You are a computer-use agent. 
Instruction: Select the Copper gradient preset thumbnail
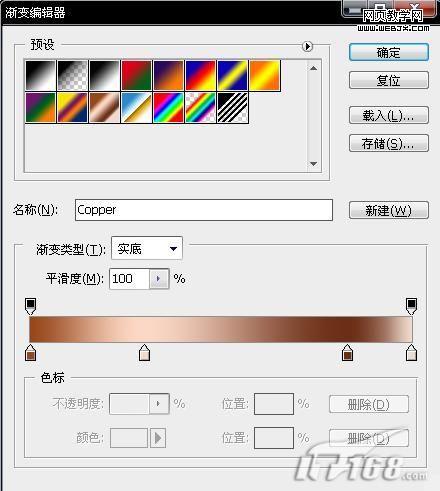click(x=104, y=108)
